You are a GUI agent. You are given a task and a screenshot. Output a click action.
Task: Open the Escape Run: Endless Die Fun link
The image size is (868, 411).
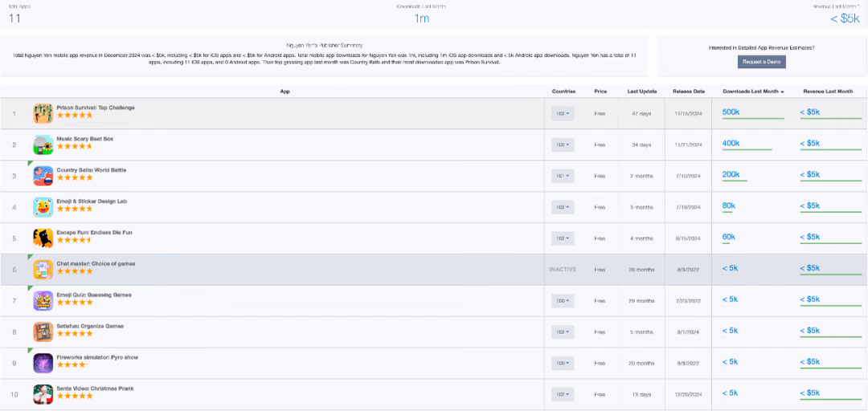95,232
